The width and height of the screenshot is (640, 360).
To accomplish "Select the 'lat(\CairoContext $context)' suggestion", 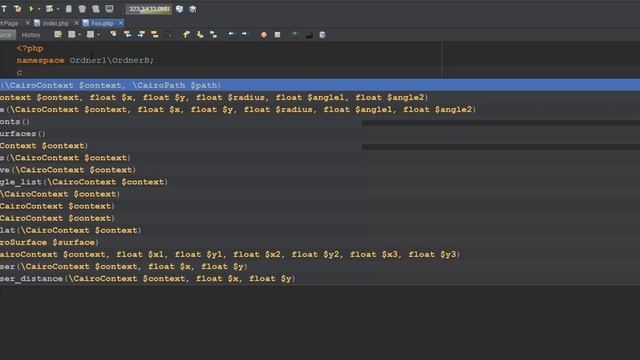I will pos(320,230).
